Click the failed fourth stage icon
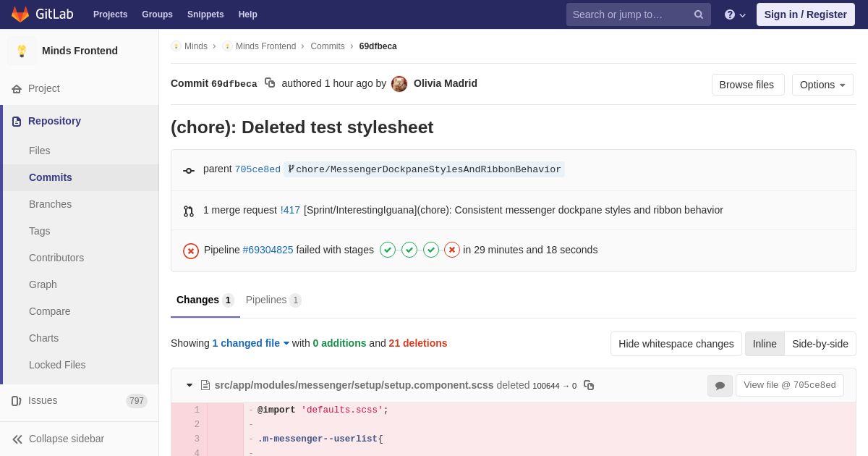Viewport: 868px width, 456px height. 452,250
